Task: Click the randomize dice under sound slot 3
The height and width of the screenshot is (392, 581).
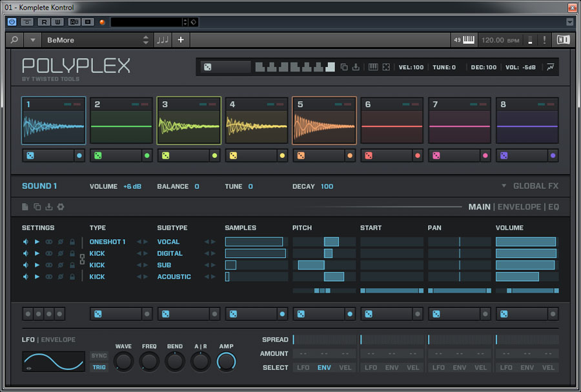Action: click(x=165, y=155)
